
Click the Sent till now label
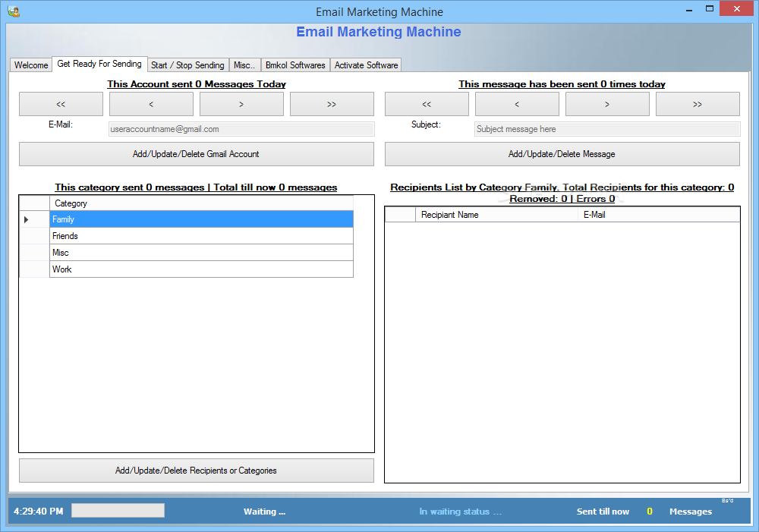pyautogui.click(x=603, y=512)
